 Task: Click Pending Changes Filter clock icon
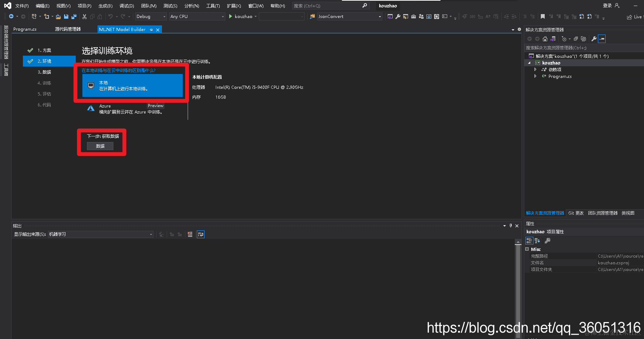pyautogui.click(x=564, y=39)
